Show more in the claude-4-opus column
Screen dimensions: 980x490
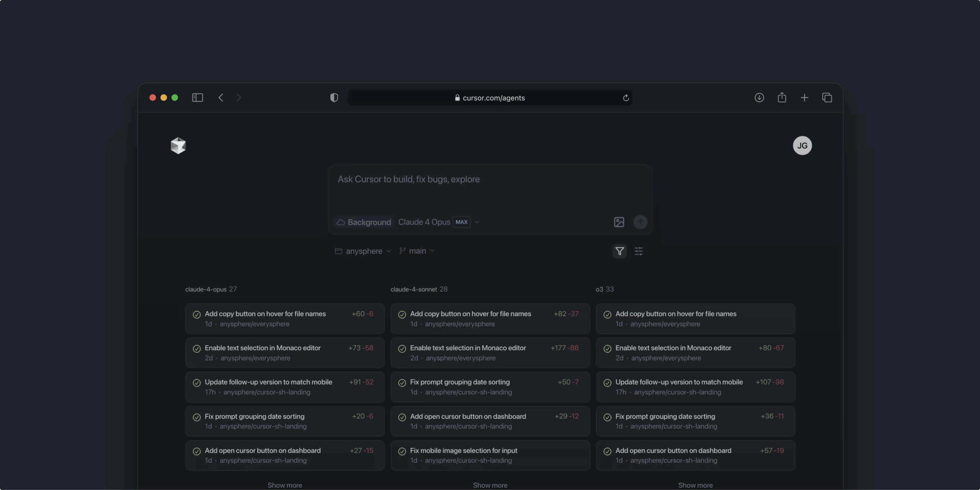285,485
